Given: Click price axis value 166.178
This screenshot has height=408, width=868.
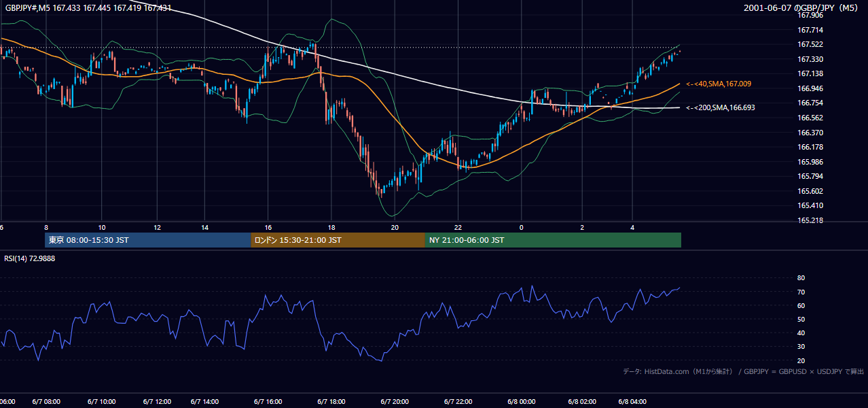Looking at the screenshot, I should tap(810, 147).
